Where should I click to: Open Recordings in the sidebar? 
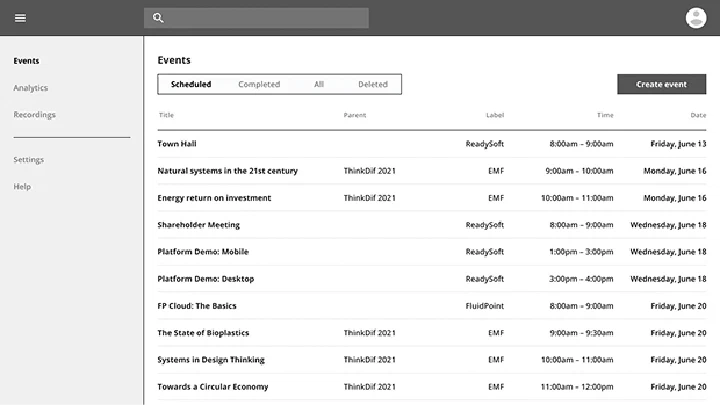click(x=34, y=114)
